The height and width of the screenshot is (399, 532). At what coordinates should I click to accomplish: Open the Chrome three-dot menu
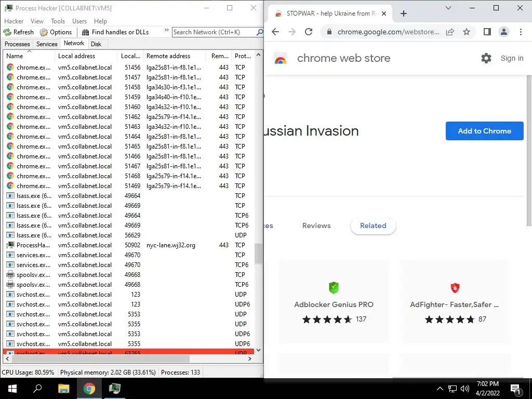(521, 32)
